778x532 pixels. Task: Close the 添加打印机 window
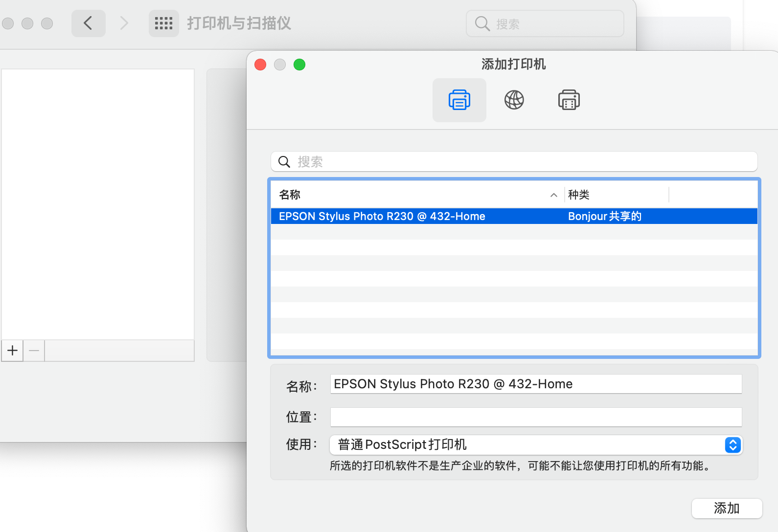point(260,65)
